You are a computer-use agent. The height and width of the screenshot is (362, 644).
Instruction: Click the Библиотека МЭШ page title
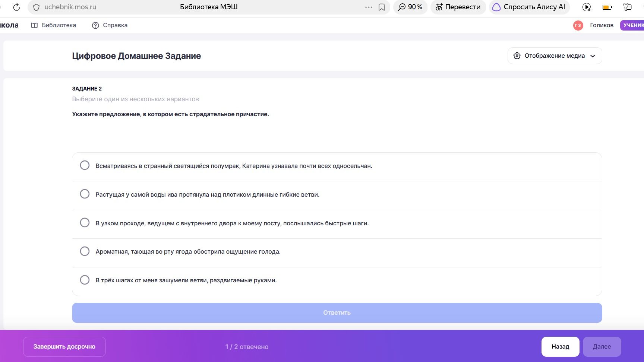(209, 7)
